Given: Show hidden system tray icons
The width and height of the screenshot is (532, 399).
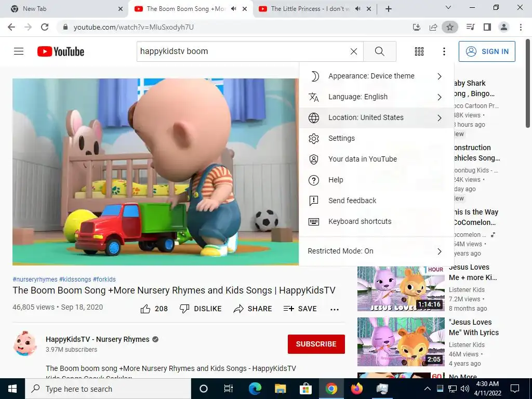Looking at the screenshot, I should pos(428,389).
